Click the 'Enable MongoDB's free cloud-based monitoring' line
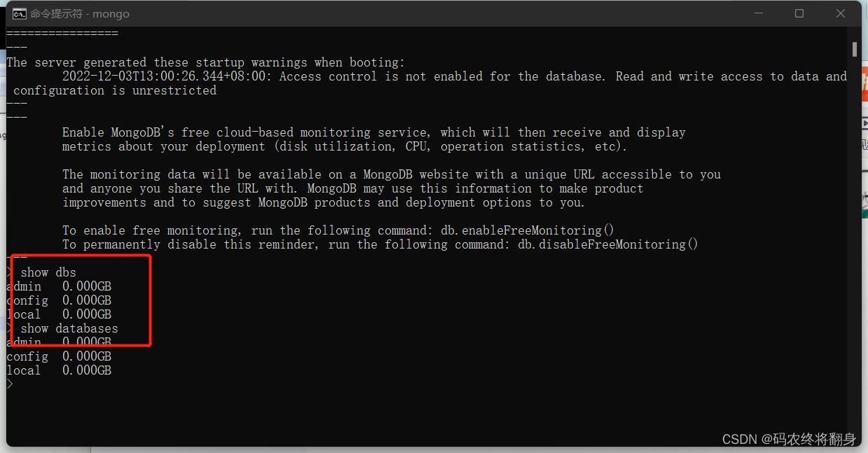 point(374,132)
